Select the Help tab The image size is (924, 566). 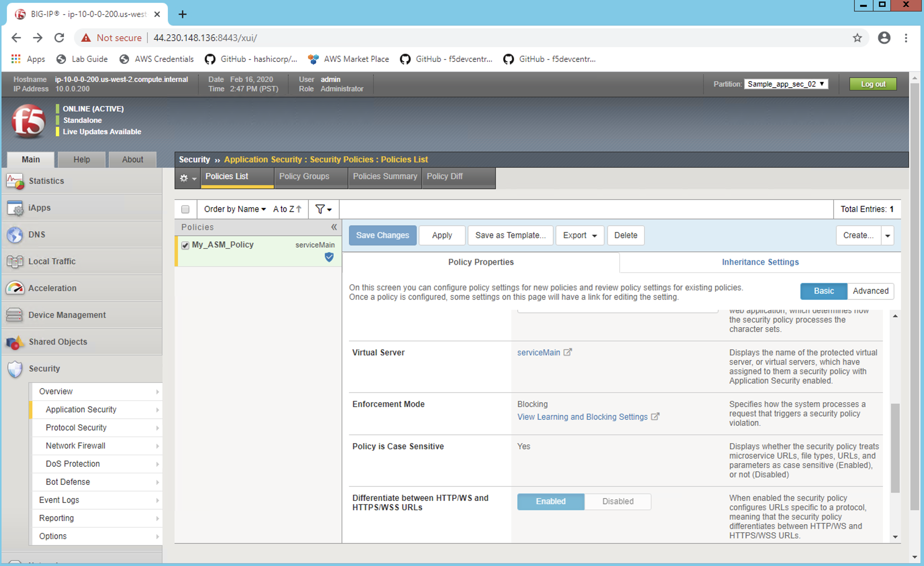click(82, 160)
